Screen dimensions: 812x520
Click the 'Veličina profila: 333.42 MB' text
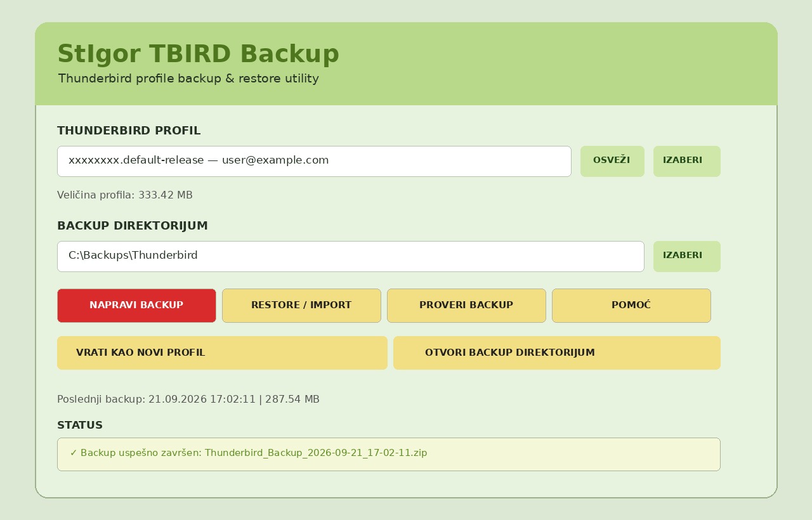click(125, 195)
